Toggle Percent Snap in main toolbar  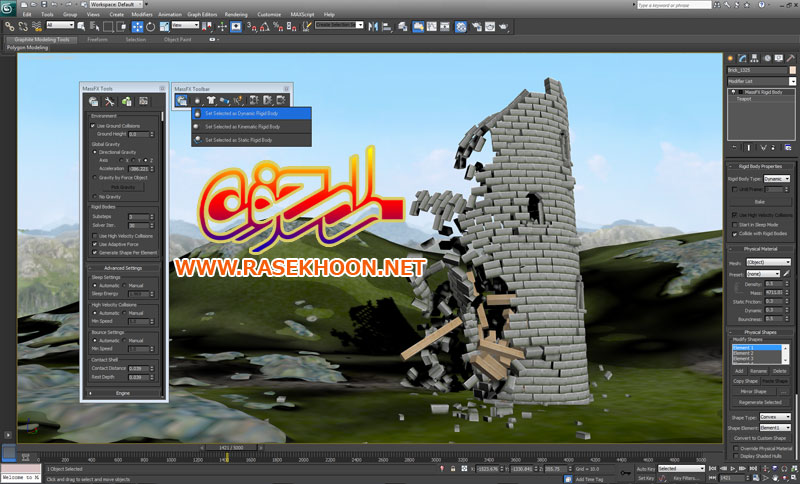pyautogui.click(x=278, y=27)
